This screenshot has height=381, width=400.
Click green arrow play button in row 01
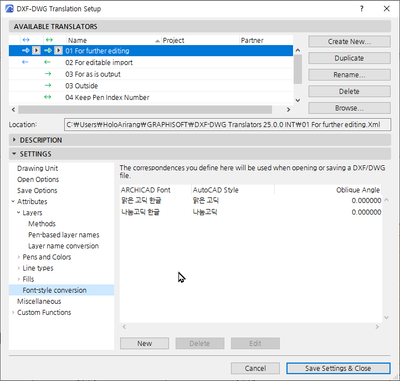(58, 51)
